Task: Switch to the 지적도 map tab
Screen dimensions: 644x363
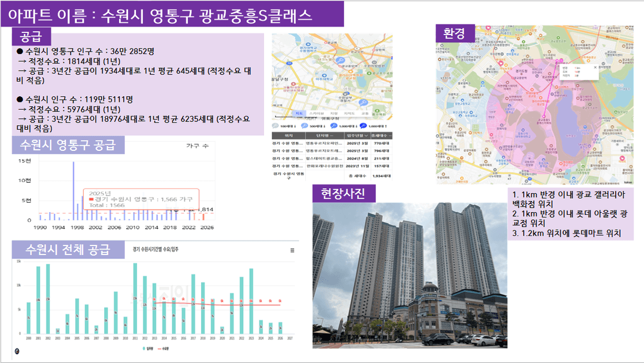Action: pos(349,114)
